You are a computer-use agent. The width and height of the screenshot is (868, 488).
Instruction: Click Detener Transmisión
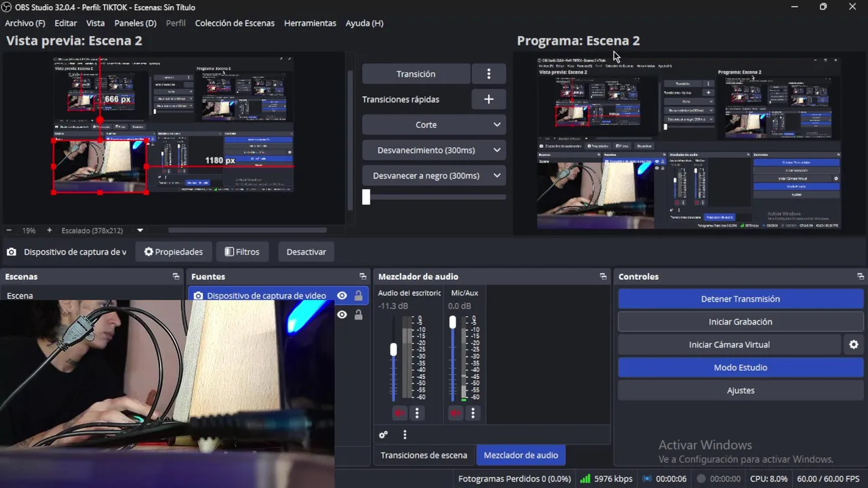click(x=741, y=299)
